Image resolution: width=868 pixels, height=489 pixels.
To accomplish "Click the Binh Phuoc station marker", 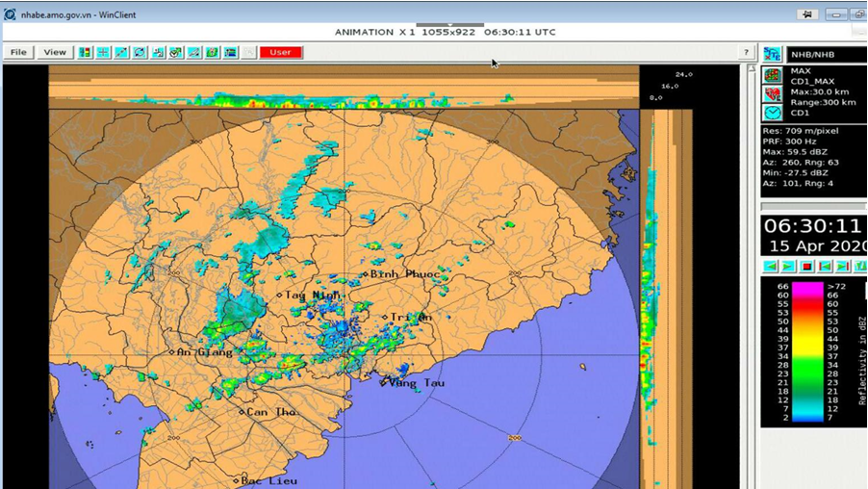I will tap(366, 274).
